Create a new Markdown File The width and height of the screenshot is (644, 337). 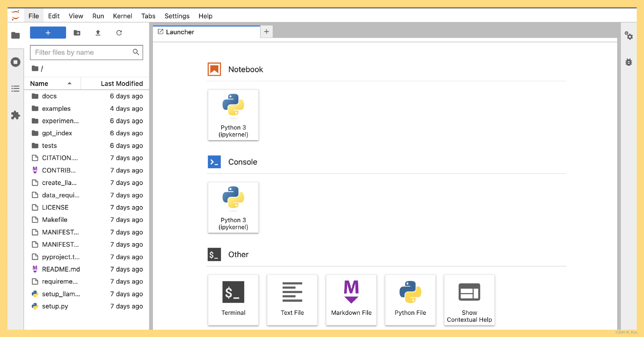352,300
